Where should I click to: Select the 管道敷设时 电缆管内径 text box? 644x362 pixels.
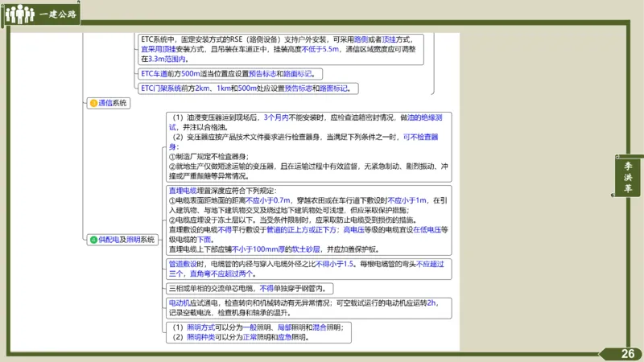[x=309, y=269]
